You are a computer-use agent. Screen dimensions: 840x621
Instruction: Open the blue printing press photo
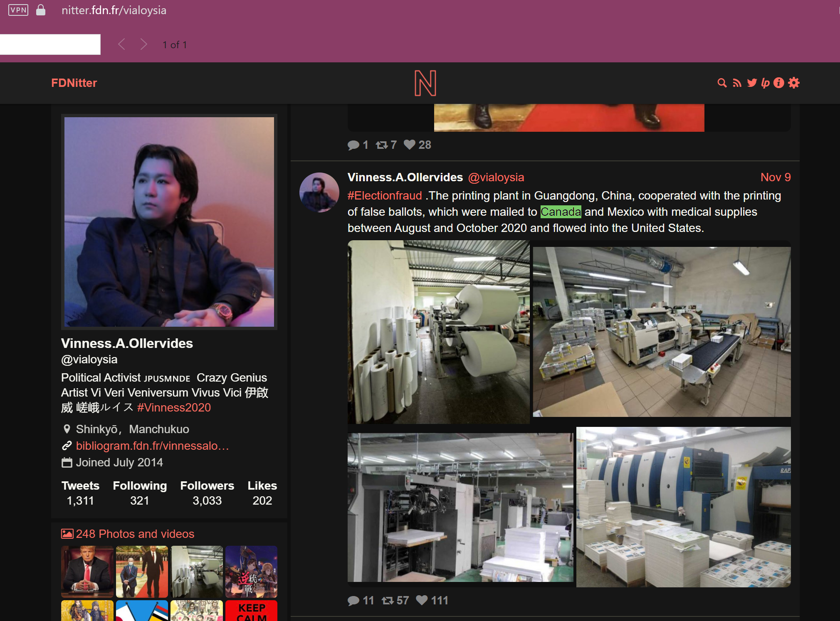(x=684, y=507)
